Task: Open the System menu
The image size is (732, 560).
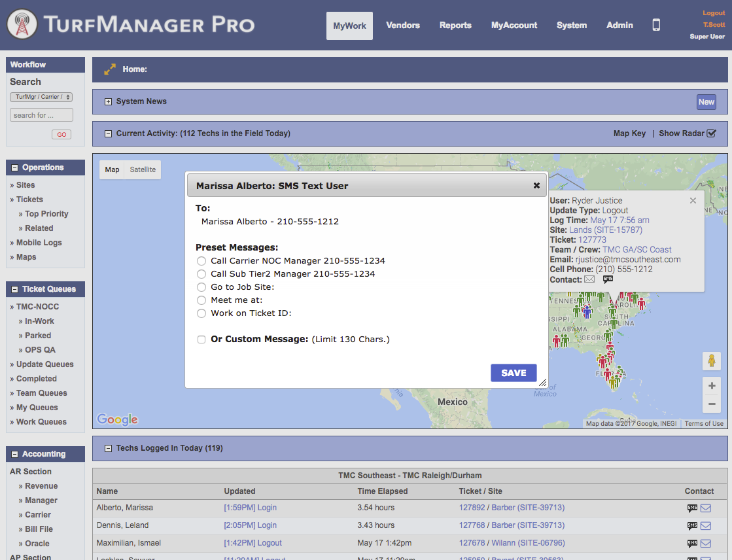Action: tap(572, 26)
